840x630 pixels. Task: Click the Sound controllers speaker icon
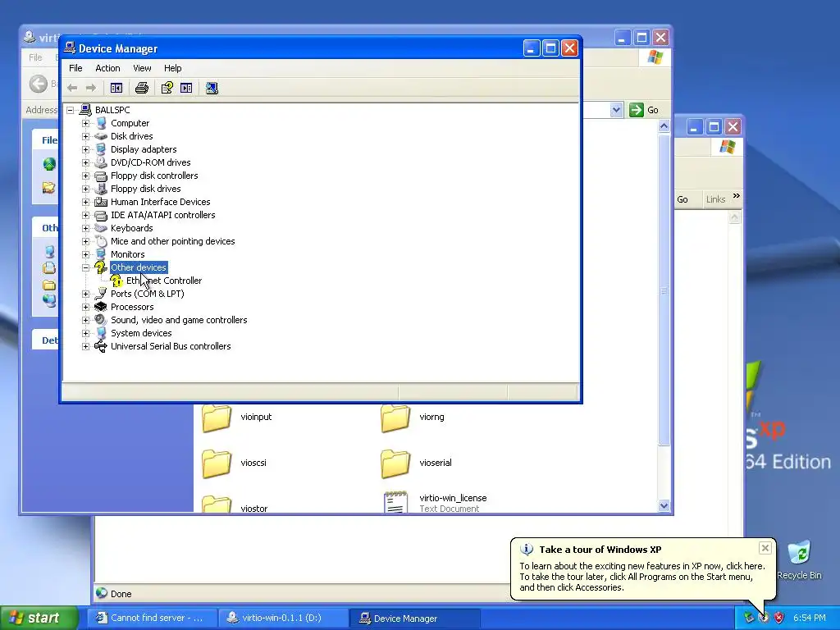pos(100,320)
